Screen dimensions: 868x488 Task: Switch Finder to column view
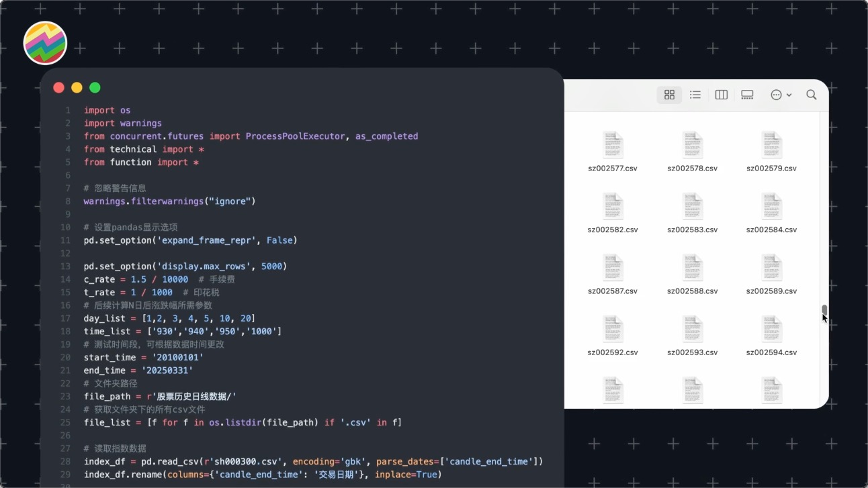point(722,95)
